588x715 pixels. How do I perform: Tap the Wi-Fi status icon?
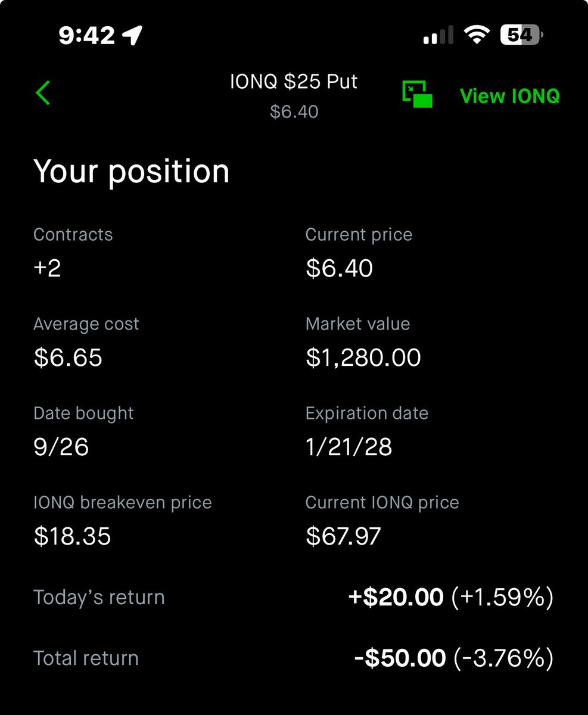tap(476, 36)
